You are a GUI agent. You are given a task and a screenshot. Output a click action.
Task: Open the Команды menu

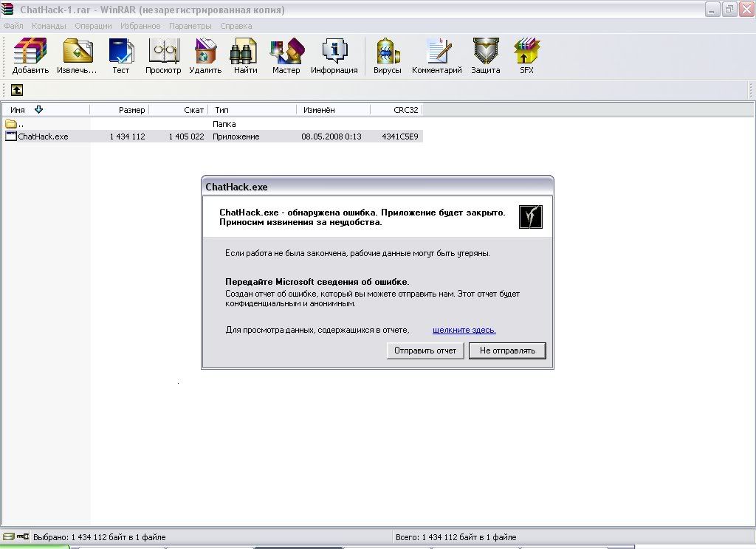pos(49,26)
